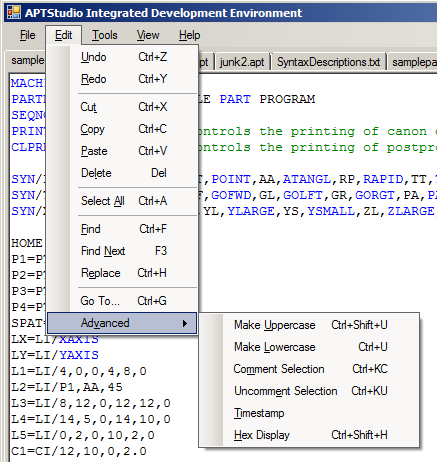Image resolution: width=437 pixels, height=462 pixels.
Task: Click the word PROGRAM in the editor
Action: 287,99
